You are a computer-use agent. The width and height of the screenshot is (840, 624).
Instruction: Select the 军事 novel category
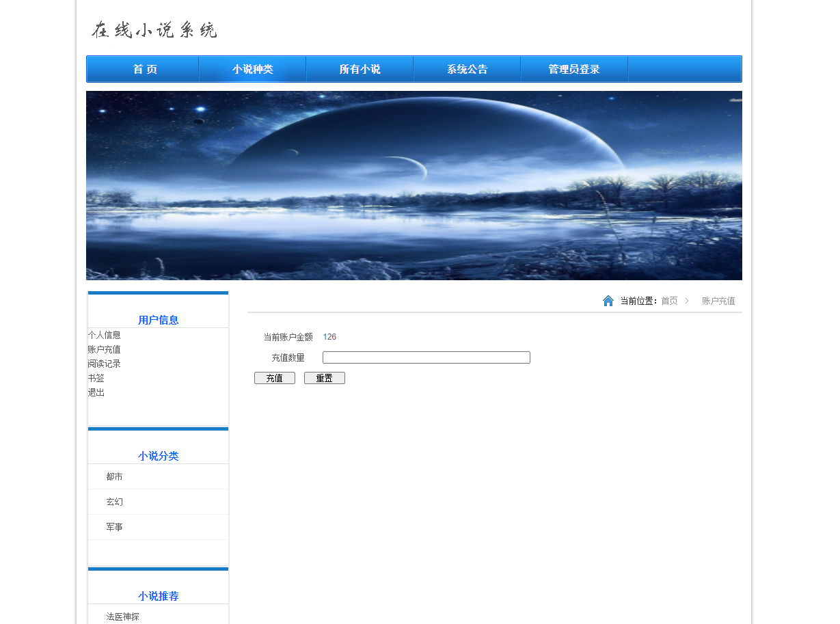pos(114,526)
